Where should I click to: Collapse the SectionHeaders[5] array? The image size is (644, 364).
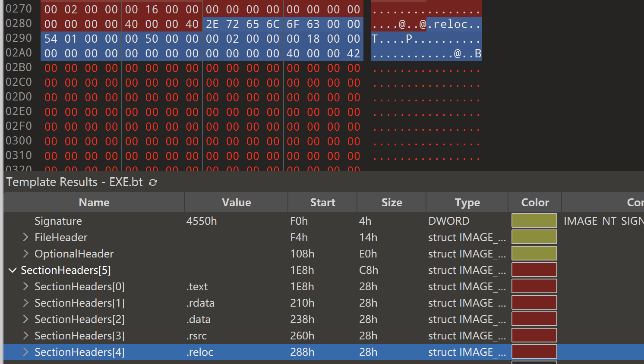tap(13, 270)
